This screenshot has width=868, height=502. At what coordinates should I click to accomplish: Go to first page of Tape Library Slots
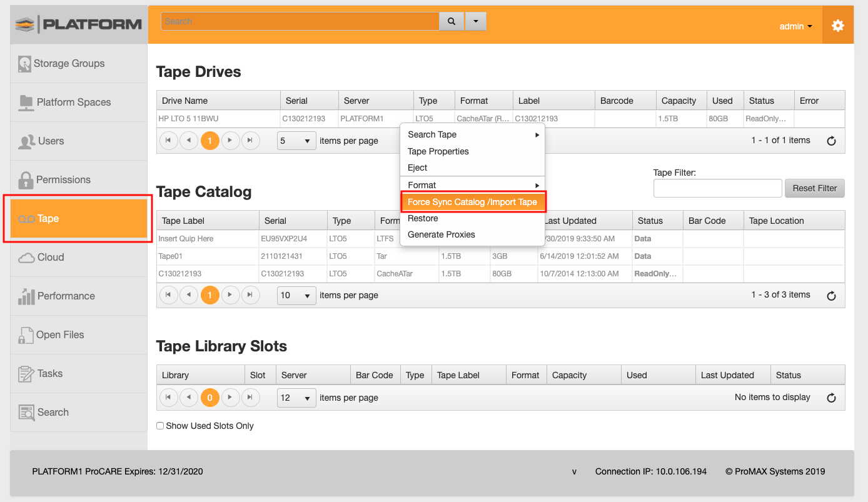click(x=169, y=397)
